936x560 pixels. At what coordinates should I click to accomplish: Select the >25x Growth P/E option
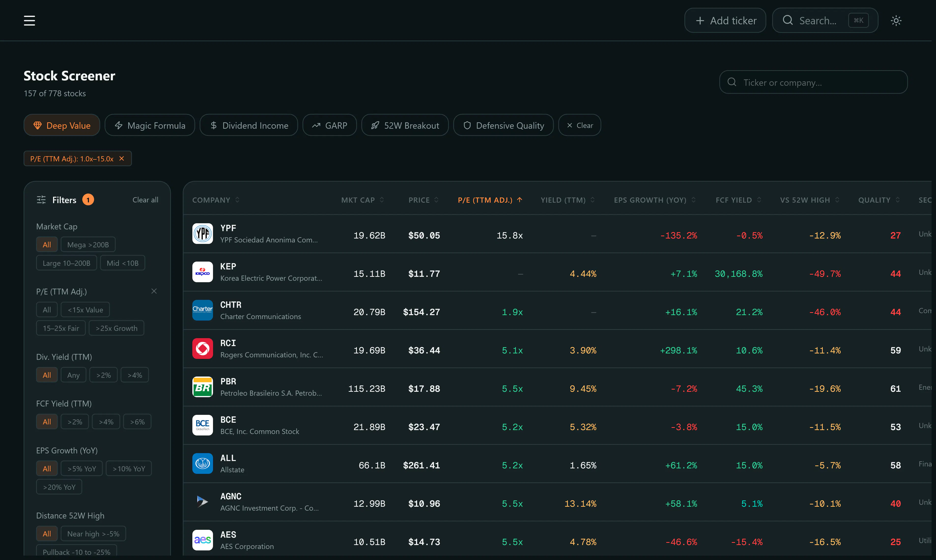(117, 328)
